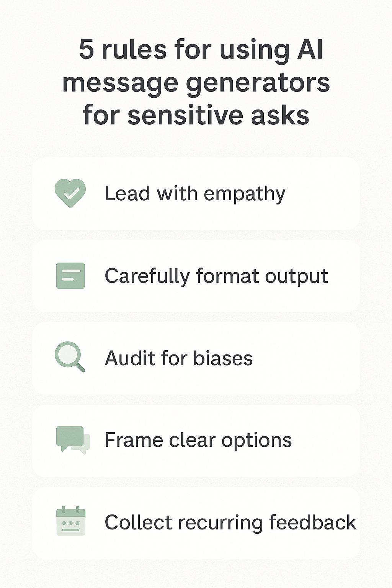Image resolution: width=392 pixels, height=588 pixels.
Task: Click the magnifying glass handle
Action: (80, 367)
